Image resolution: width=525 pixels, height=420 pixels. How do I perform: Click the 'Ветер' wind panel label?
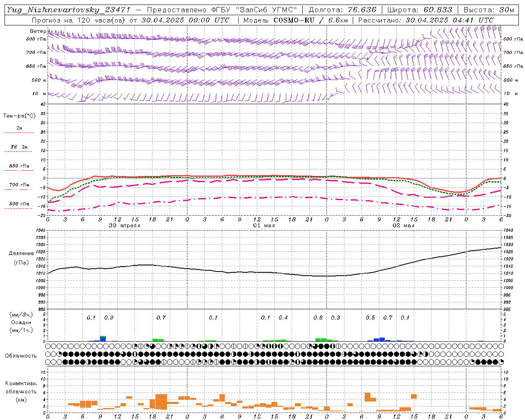pyautogui.click(x=38, y=31)
